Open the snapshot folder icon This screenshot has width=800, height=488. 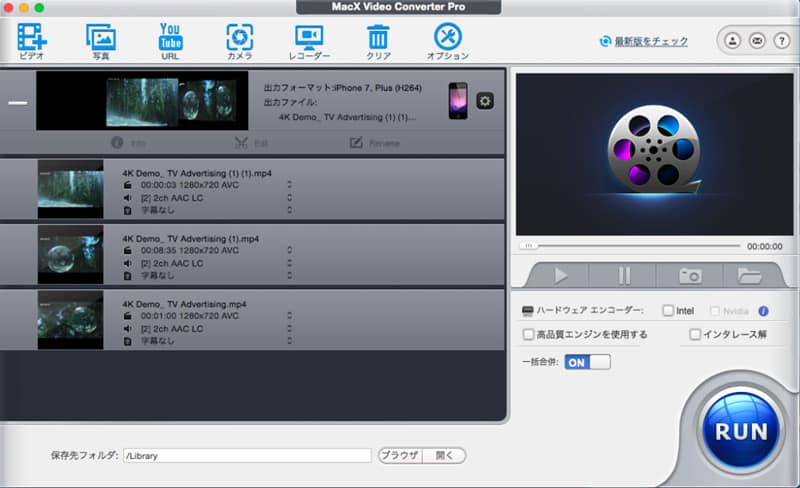[749, 276]
